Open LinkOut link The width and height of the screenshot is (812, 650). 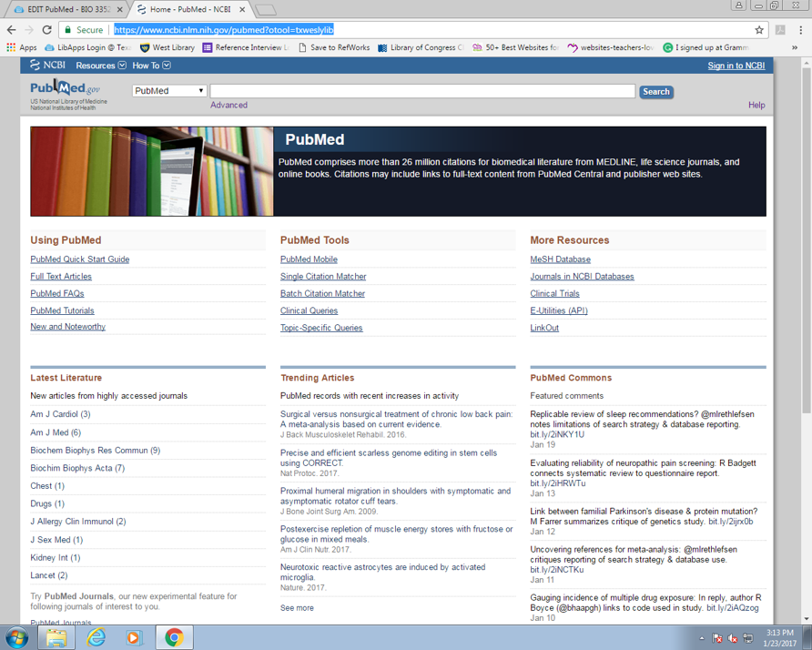click(x=544, y=328)
